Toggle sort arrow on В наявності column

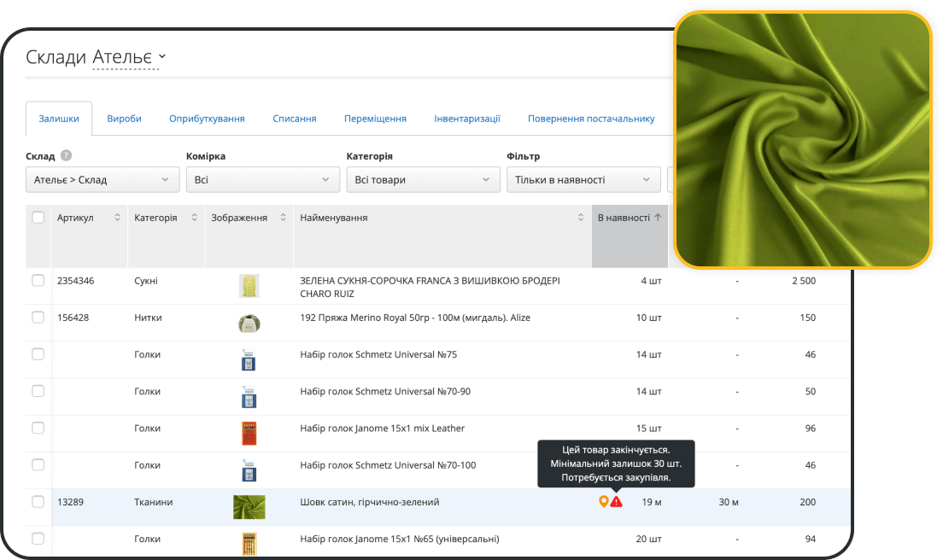658,218
